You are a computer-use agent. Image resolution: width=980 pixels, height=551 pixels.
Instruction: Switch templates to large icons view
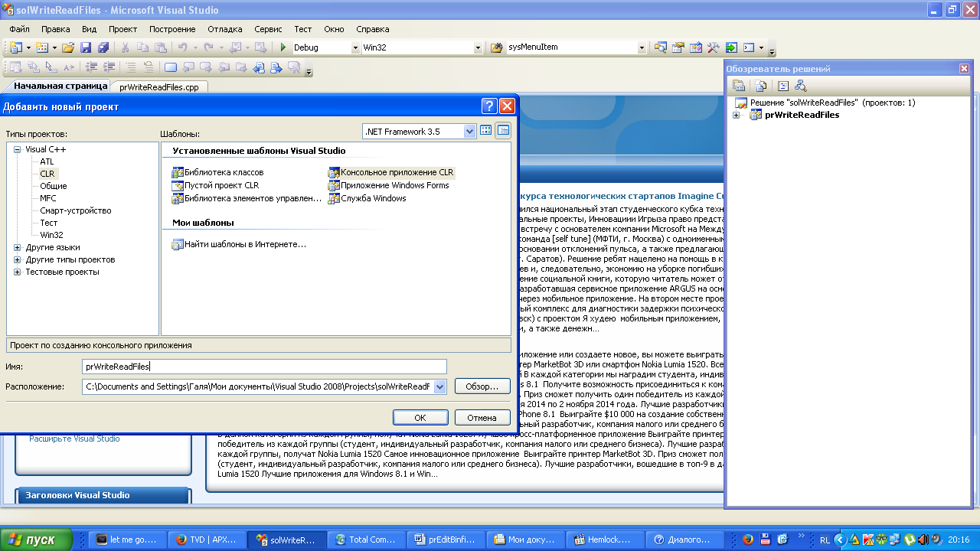pos(485,131)
